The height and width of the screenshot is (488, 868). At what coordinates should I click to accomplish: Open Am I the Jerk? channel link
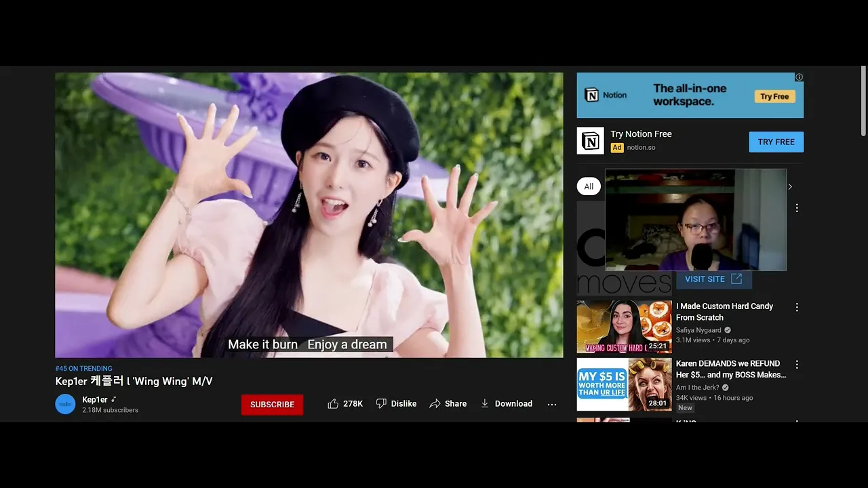[698, 388]
